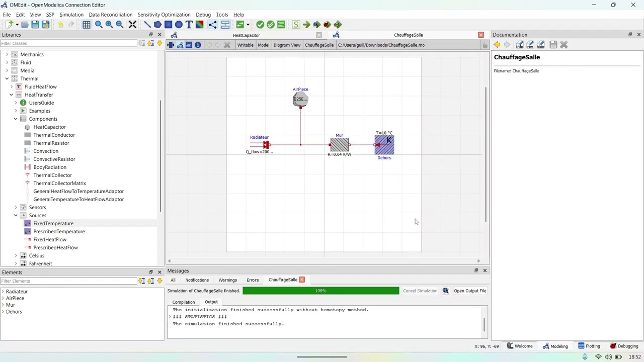This screenshot has height=362, width=644.
Task: Collapse the Sources package
Action: click(x=16, y=215)
